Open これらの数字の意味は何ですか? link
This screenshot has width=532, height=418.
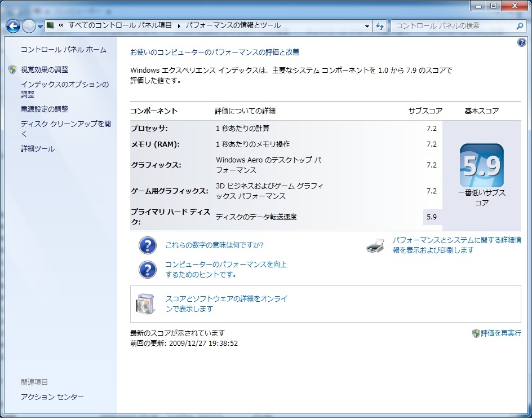(x=214, y=245)
